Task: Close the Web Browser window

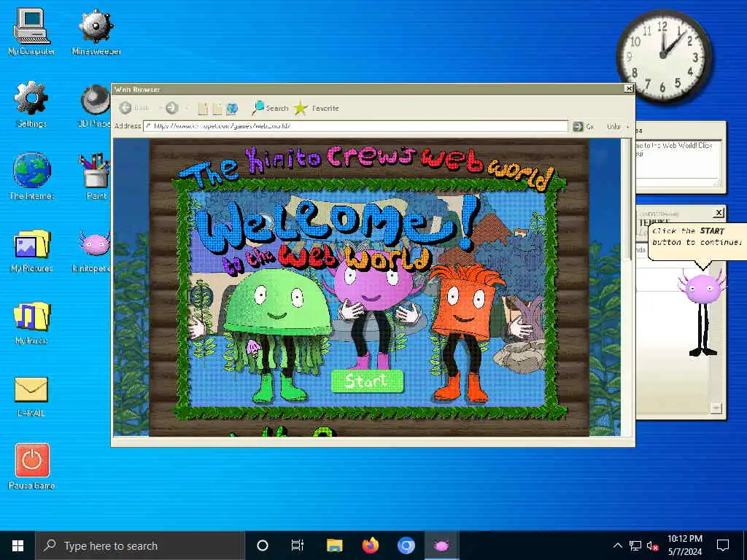Action: [x=629, y=88]
